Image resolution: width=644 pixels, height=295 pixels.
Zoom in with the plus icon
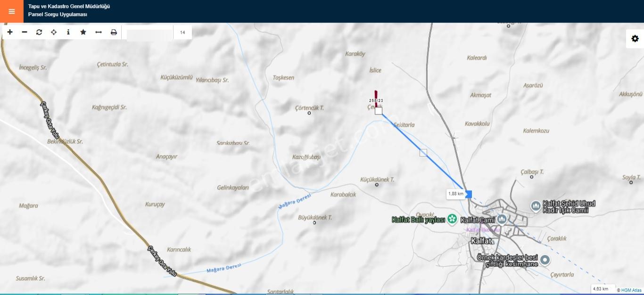[10, 32]
